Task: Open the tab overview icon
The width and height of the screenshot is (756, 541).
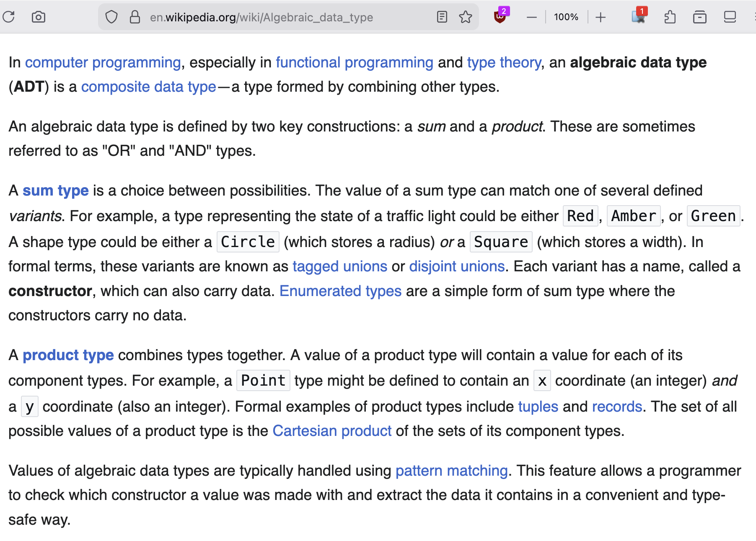Action: pos(730,17)
